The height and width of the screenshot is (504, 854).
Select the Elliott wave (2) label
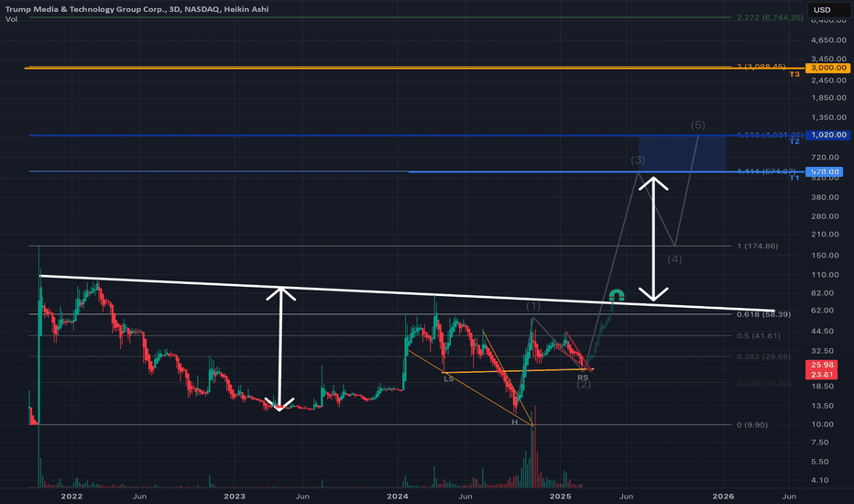584,385
